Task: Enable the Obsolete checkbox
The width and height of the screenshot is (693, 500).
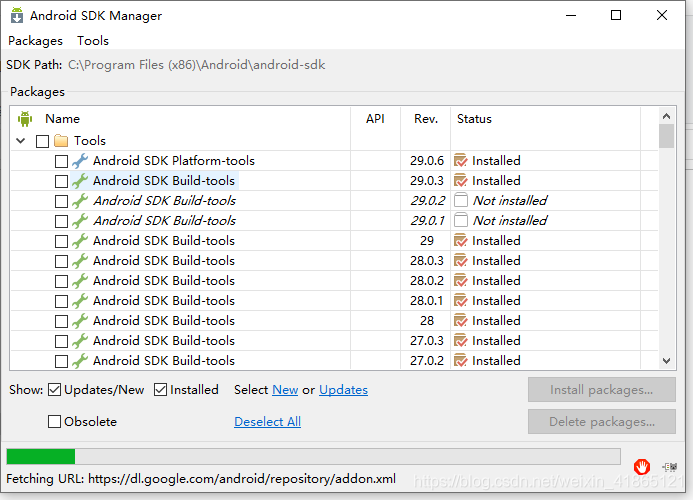Action: coord(54,422)
